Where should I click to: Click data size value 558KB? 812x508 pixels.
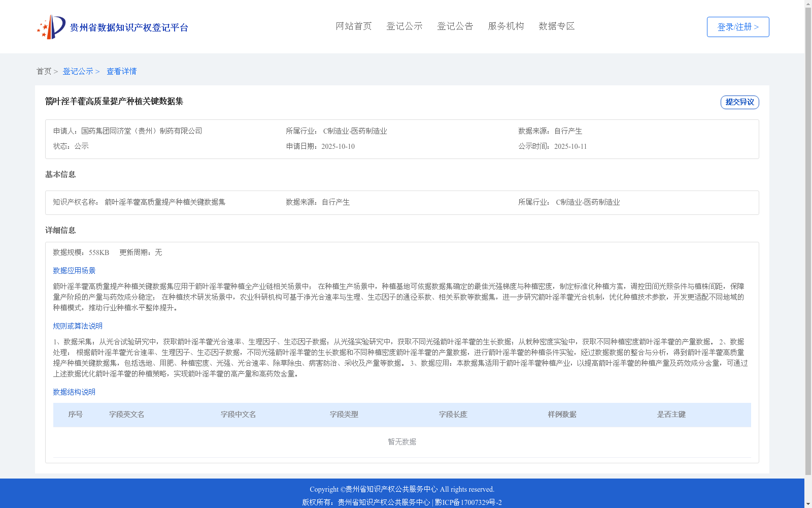pos(99,252)
